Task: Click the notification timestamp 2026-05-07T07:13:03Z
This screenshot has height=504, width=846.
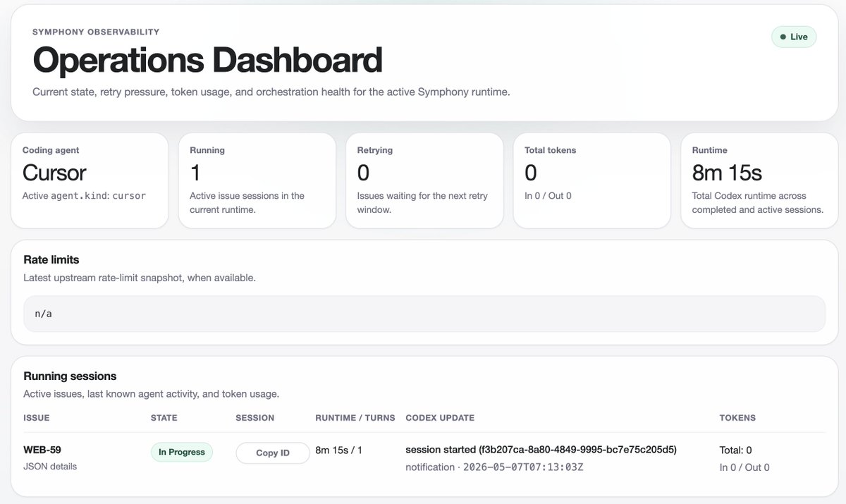Action: [x=523, y=467]
